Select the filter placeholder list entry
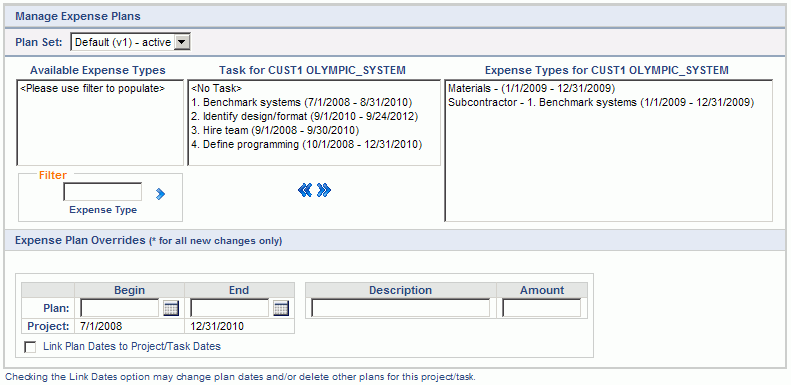The height and width of the screenshot is (385, 791). tap(92, 88)
